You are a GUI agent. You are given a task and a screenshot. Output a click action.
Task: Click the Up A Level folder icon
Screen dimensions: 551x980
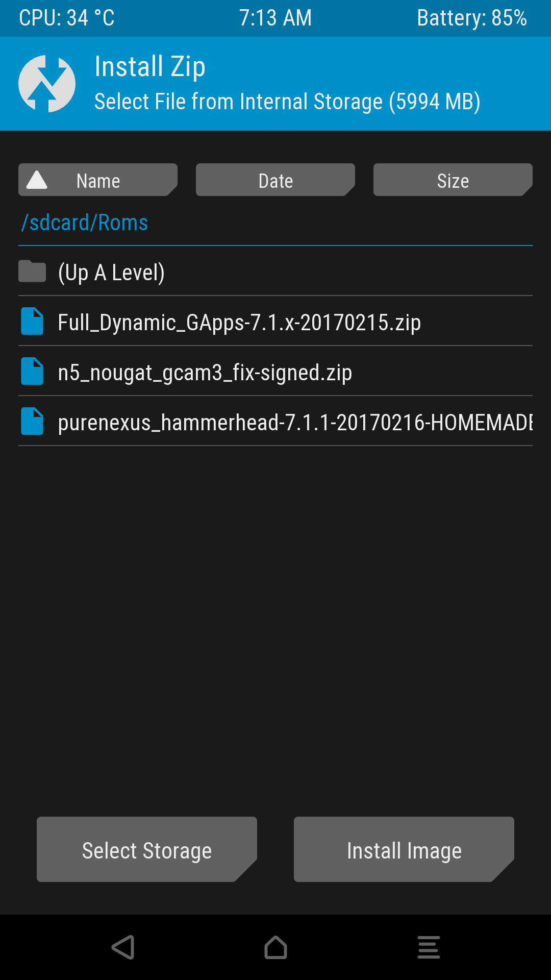(x=32, y=271)
